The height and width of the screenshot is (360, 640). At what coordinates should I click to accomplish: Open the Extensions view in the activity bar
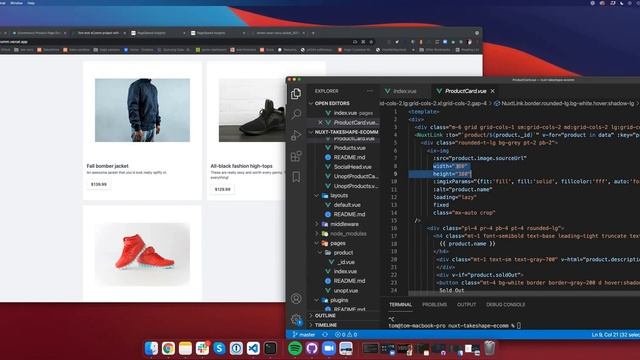[x=296, y=156]
